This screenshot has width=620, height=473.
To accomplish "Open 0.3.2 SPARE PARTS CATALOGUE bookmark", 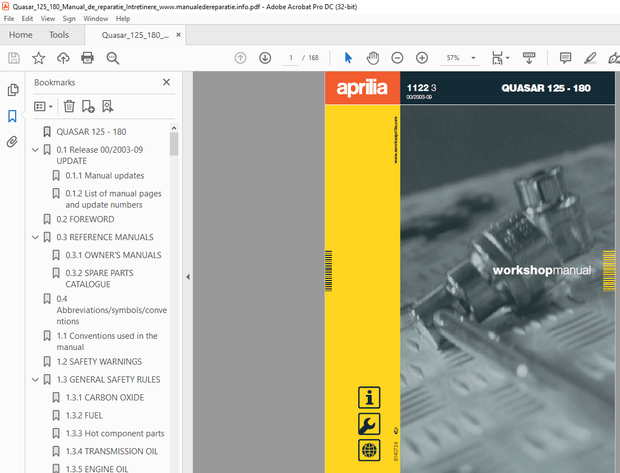I will pos(99,278).
